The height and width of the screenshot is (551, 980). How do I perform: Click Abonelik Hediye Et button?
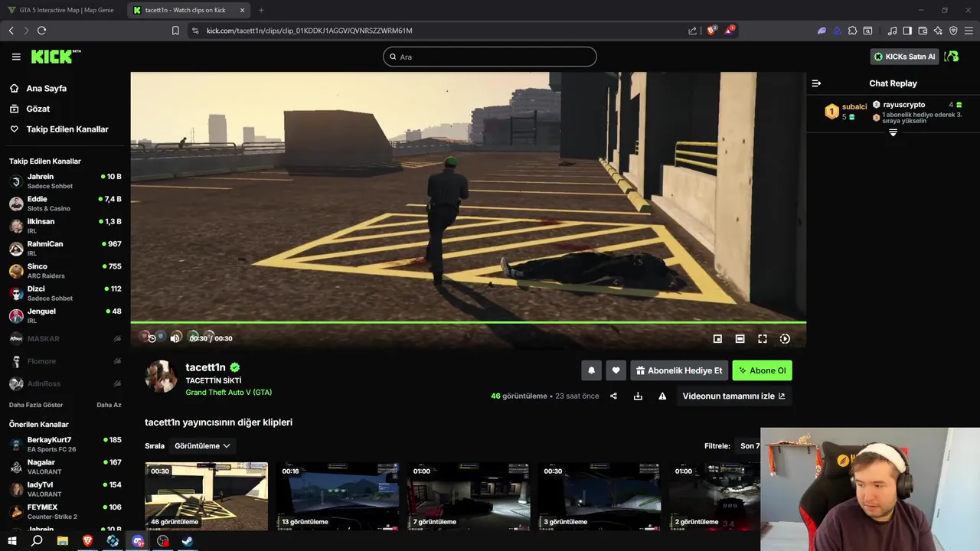point(679,370)
